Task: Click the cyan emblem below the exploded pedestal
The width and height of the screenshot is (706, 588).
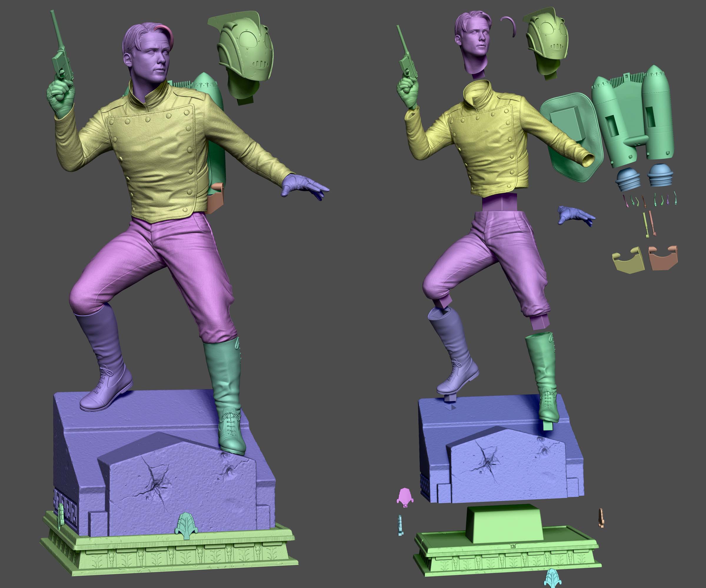Action: point(552,578)
